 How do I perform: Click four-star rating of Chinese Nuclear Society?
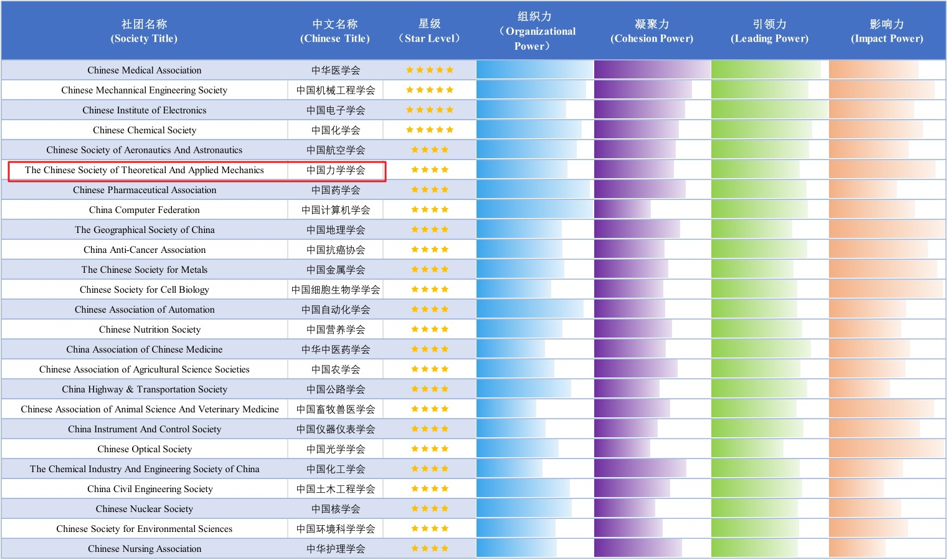point(430,508)
